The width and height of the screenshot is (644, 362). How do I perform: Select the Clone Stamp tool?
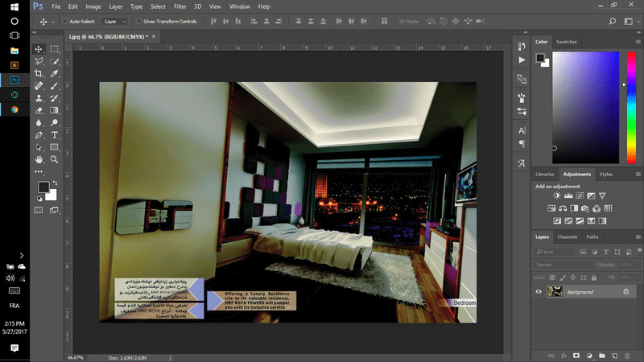pyautogui.click(x=39, y=97)
